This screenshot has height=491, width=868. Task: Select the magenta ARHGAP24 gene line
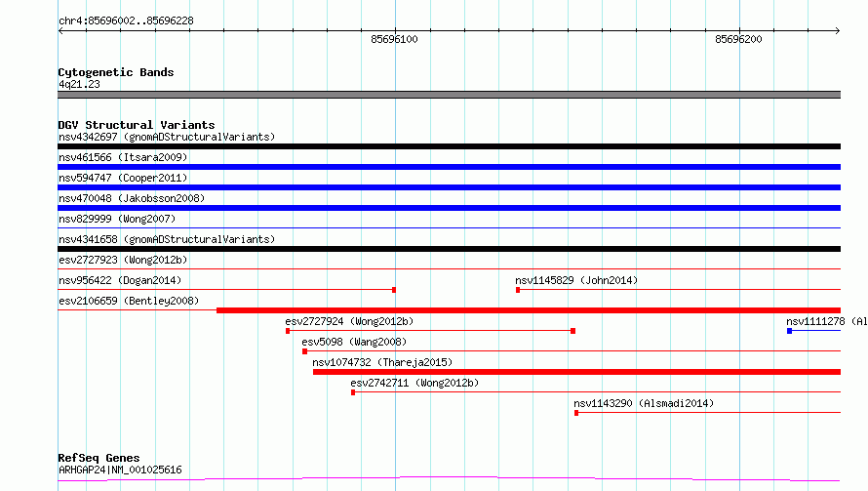tap(449, 478)
